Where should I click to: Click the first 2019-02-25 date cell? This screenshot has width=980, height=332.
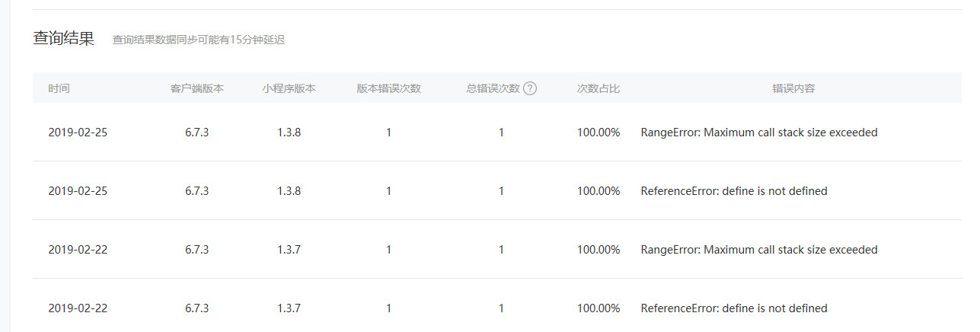click(78, 132)
